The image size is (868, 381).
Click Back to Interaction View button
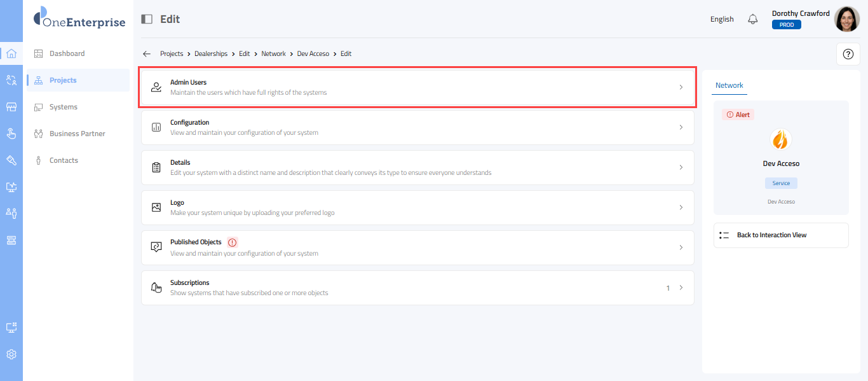781,235
